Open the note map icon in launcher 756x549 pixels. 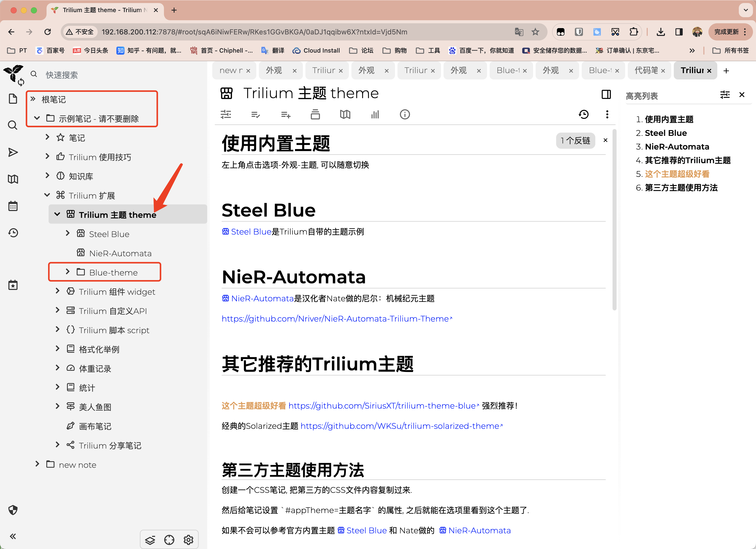point(13,179)
